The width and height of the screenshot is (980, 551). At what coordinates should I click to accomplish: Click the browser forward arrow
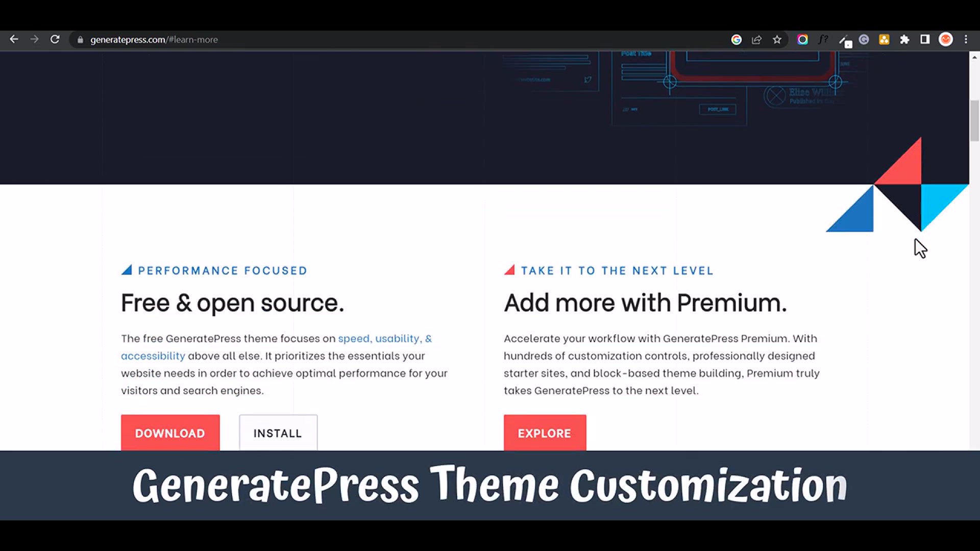(x=34, y=39)
